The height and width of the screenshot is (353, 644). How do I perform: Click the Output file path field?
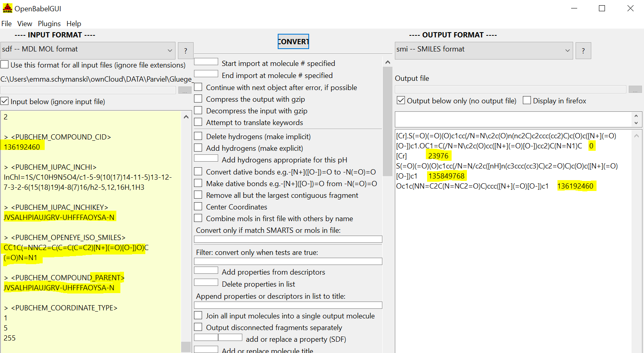click(510, 89)
